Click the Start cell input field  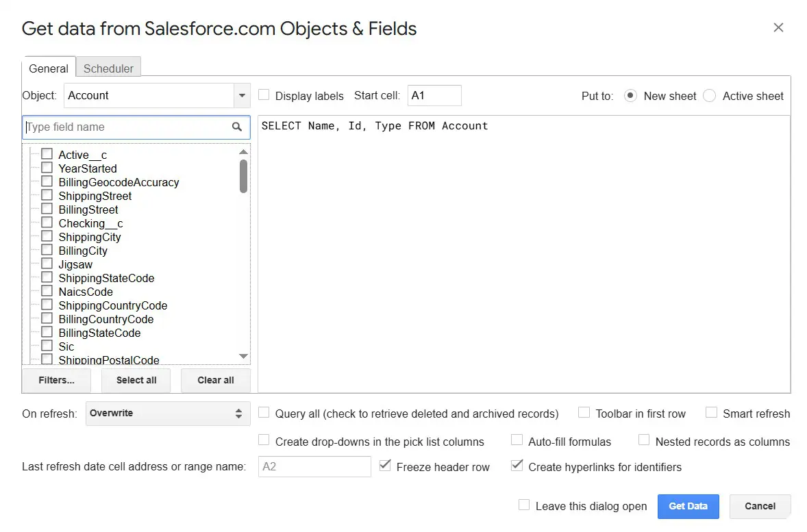[x=434, y=96]
